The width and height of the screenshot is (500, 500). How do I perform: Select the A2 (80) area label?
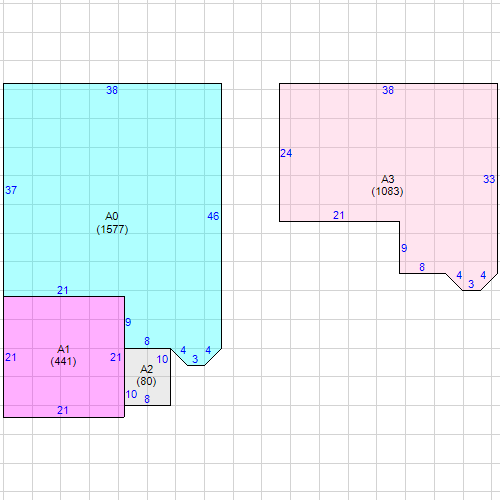click(x=146, y=375)
